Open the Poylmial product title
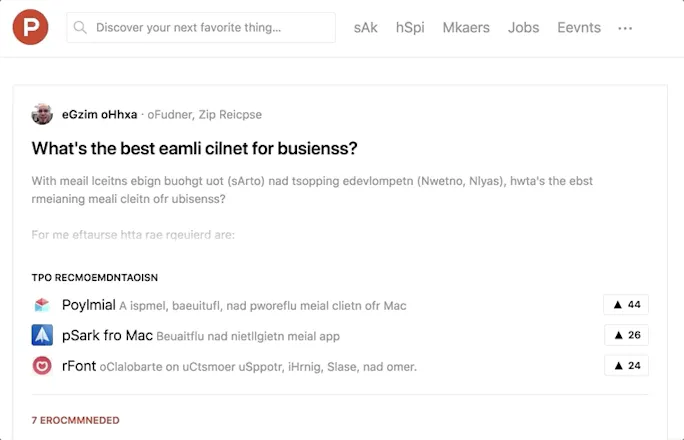This screenshot has height=440, width=684. (x=89, y=305)
